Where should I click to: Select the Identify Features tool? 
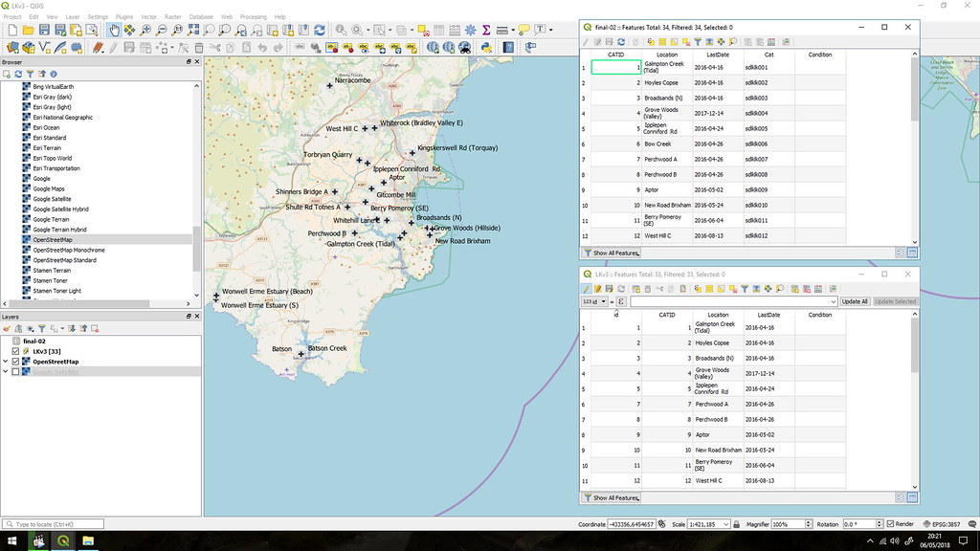pyautogui.click(x=341, y=30)
